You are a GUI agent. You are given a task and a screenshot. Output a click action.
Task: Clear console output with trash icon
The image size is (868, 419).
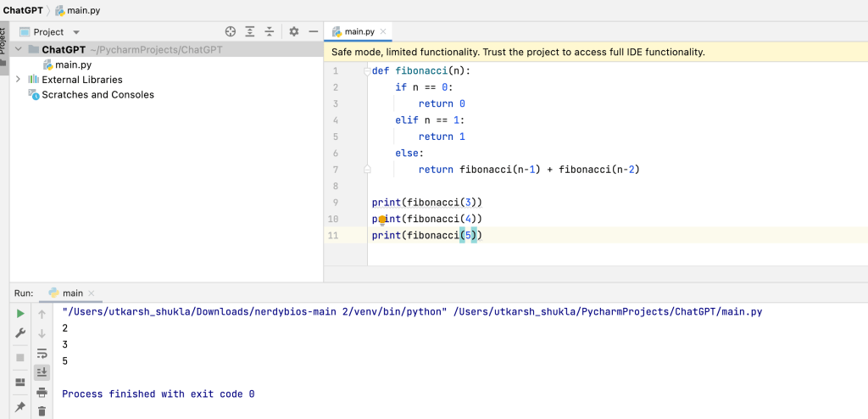click(42, 411)
